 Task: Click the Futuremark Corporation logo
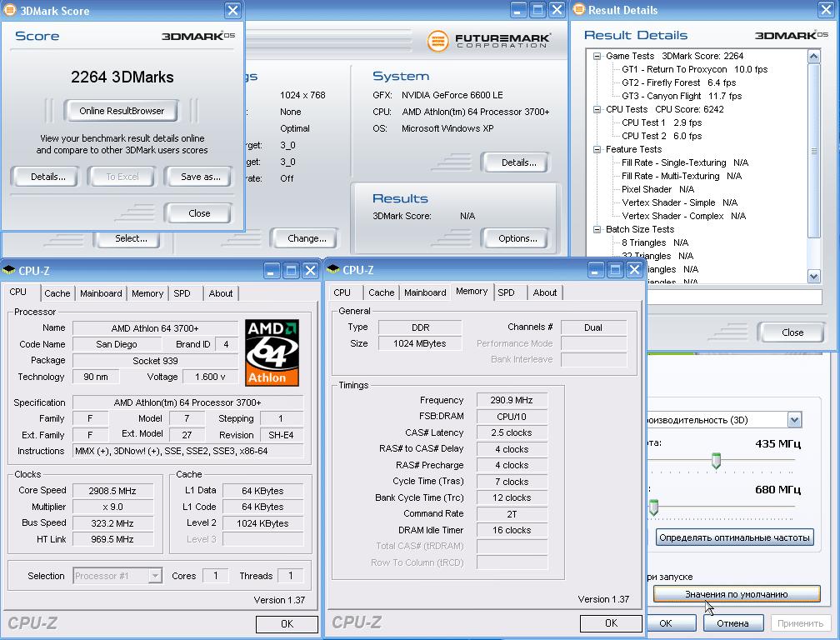click(488, 41)
